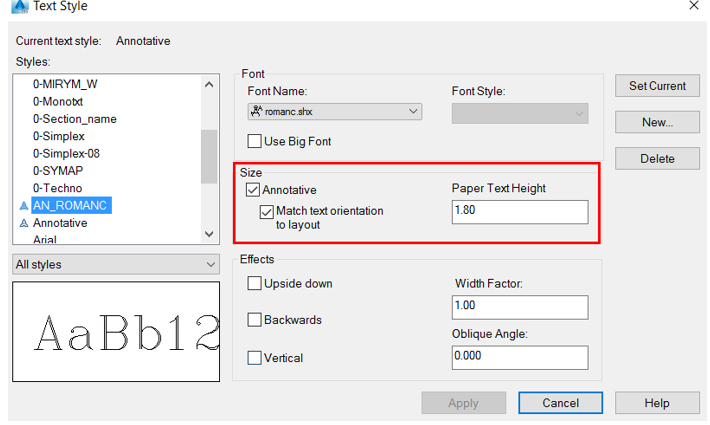The height and width of the screenshot is (425, 710).
Task: Click the SHX font icon in Font Name
Action: (x=256, y=112)
